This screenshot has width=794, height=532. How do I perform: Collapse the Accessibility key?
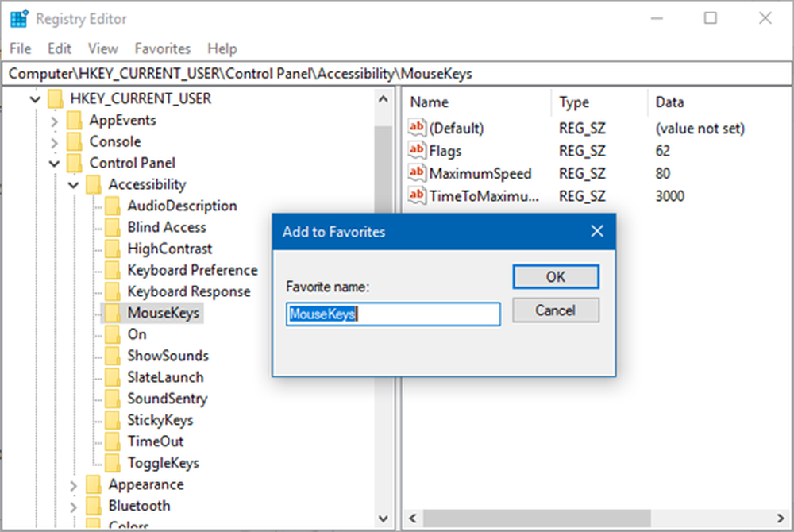coord(73,185)
